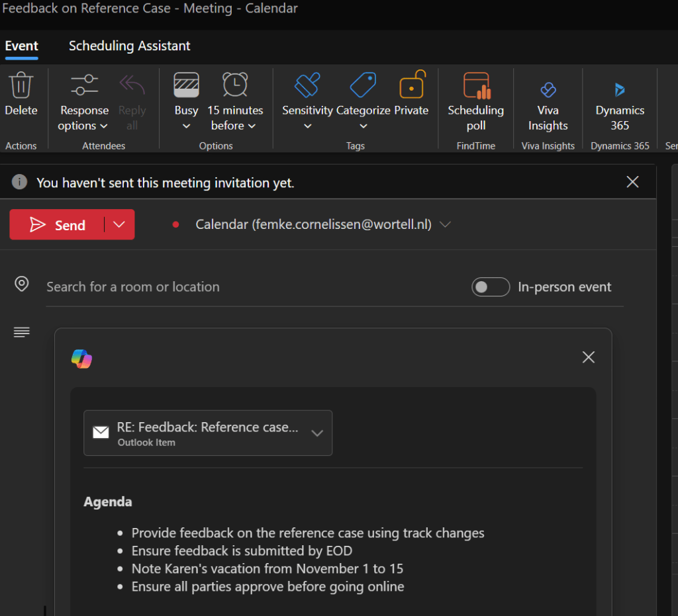Dismiss the unsent invitation notification

point(632,182)
